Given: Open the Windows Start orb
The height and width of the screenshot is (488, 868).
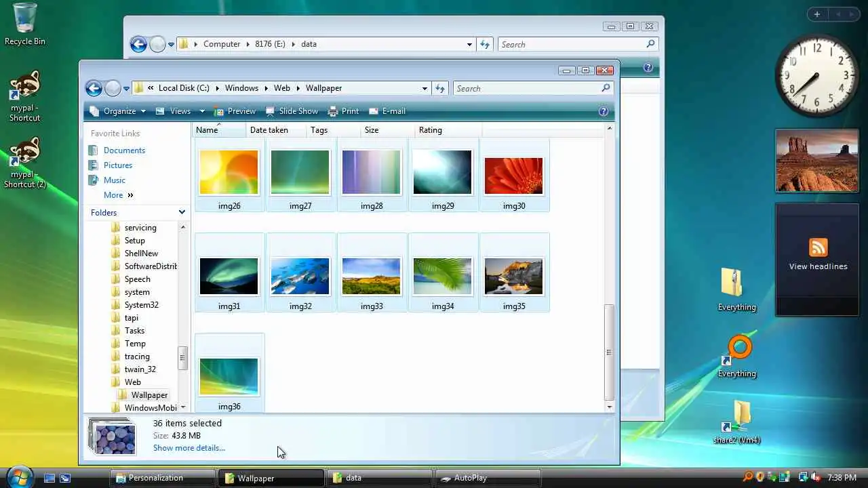Looking at the screenshot, I should click(20, 476).
